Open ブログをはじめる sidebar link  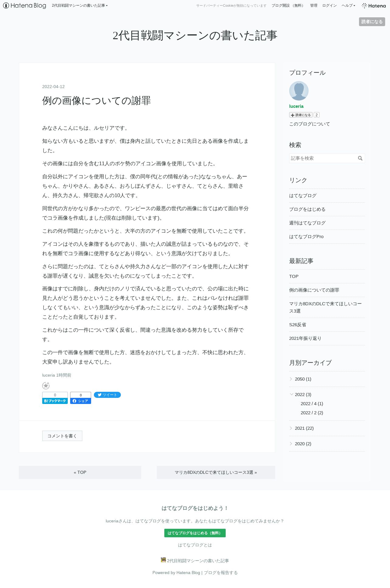coord(307,209)
